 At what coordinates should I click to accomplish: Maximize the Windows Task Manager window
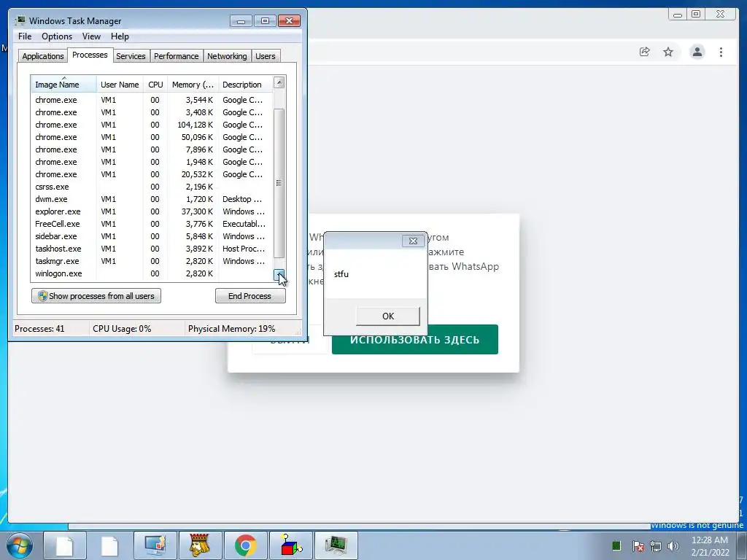pyautogui.click(x=265, y=21)
